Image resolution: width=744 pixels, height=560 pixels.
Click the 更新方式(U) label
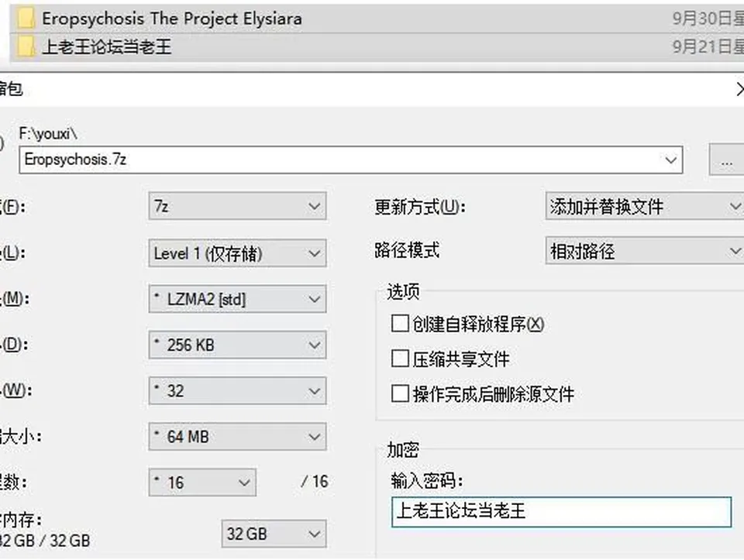(x=419, y=207)
